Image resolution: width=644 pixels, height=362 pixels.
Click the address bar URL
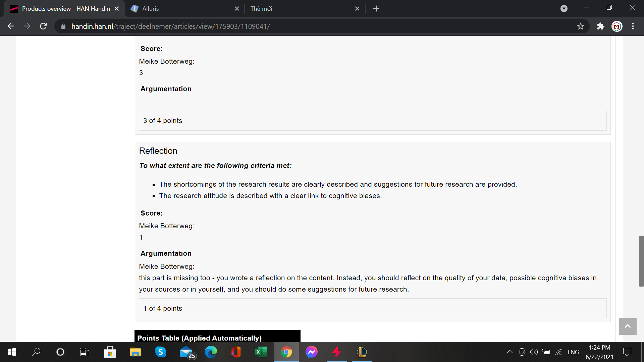click(170, 26)
